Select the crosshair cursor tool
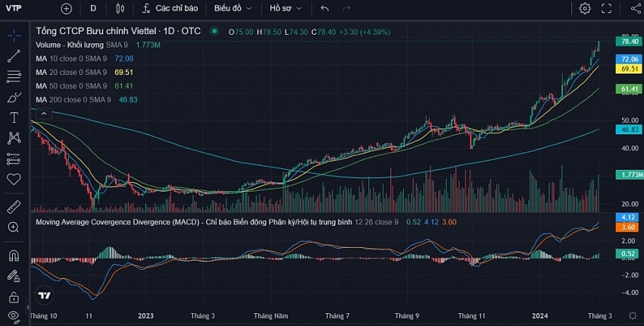This screenshot has height=326, width=644. [x=14, y=36]
